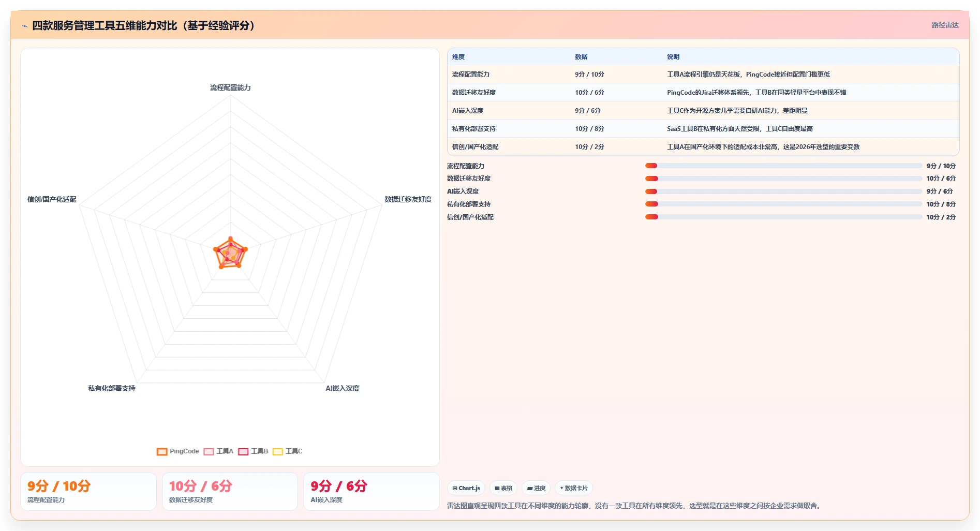Click the 说明 column header
The image size is (980, 531).
673,57
